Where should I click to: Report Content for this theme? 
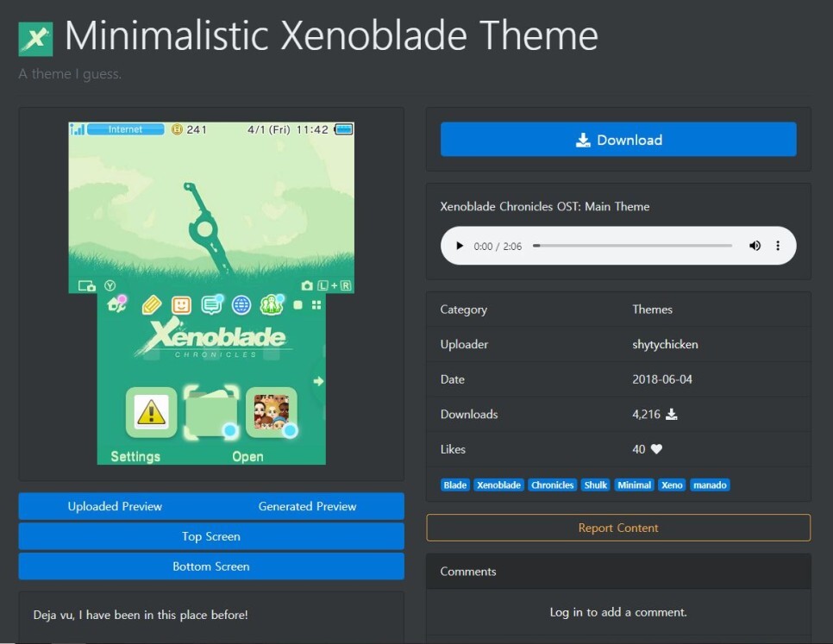pyautogui.click(x=618, y=528)
